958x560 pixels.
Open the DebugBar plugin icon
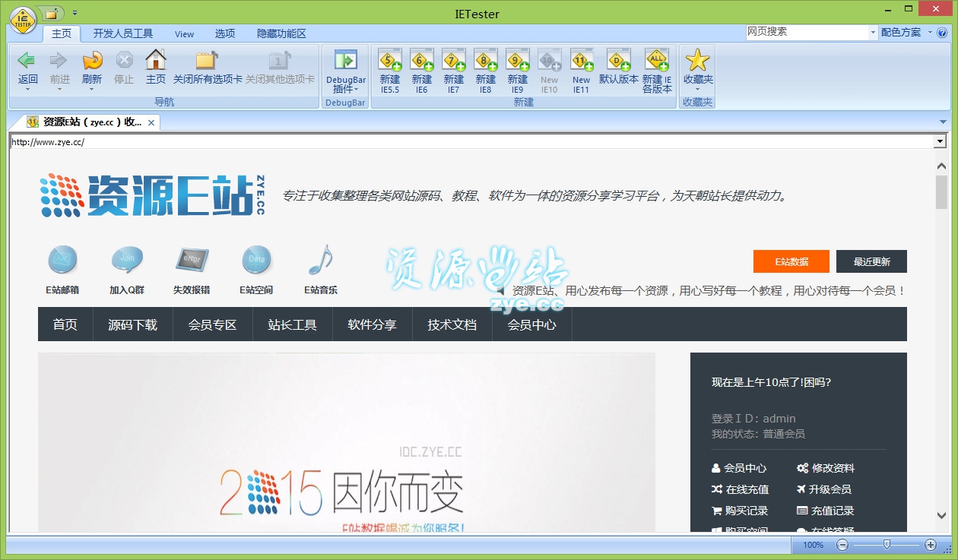click(346, 60)
